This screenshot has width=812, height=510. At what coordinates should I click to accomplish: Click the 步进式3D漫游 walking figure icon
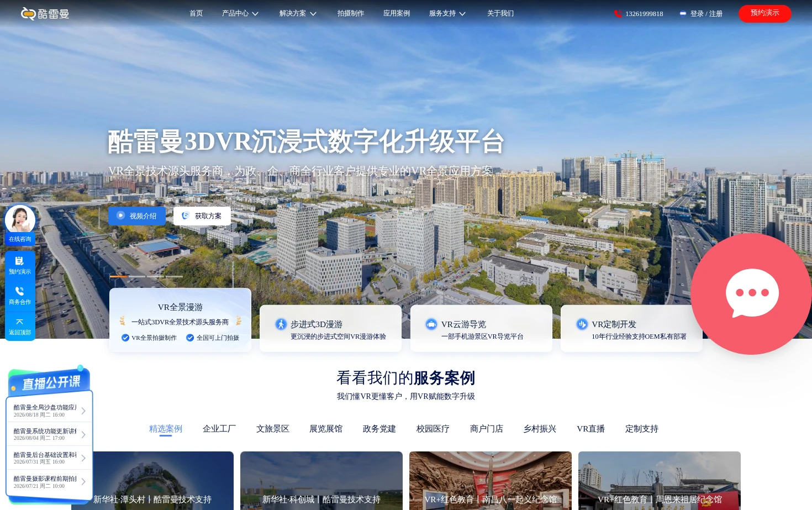coord(281,324)
